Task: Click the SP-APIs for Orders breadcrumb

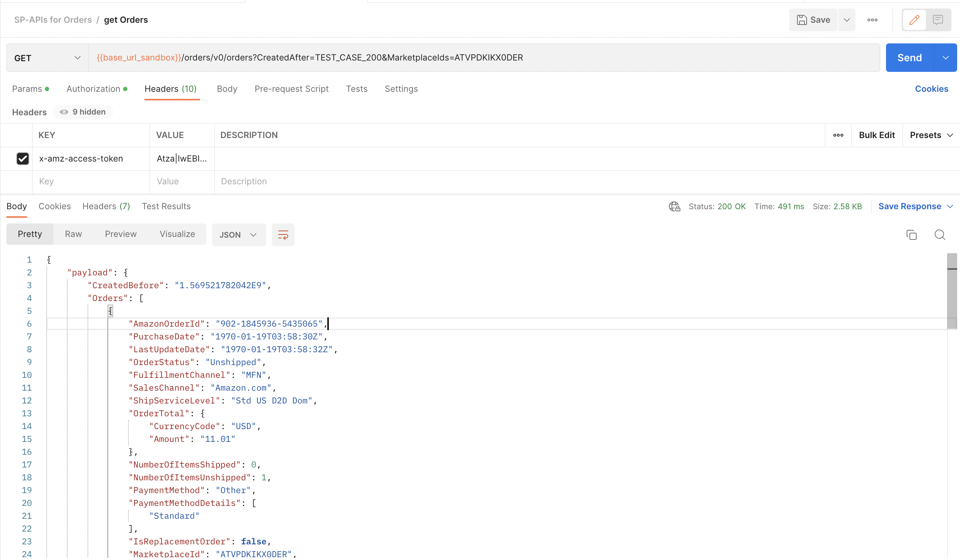Action: (53, 20)
